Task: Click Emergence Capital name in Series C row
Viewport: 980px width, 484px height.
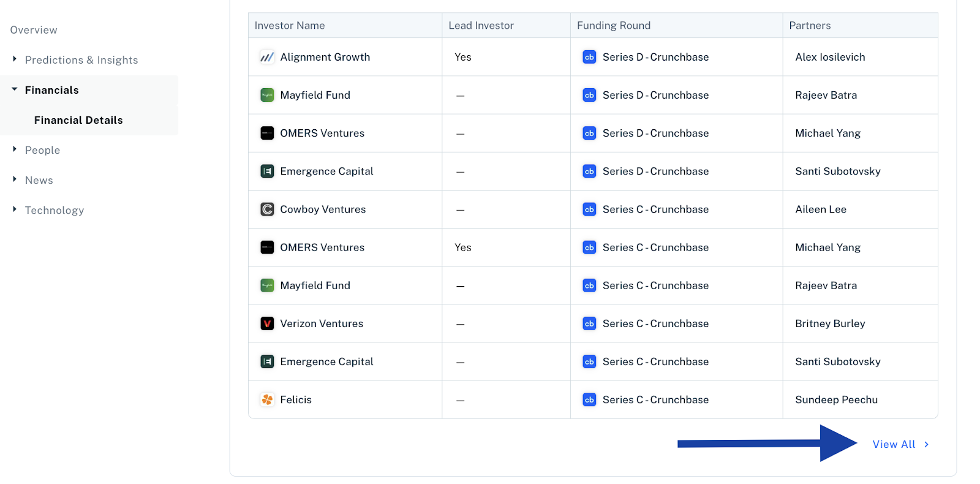Action: (326, 361)
